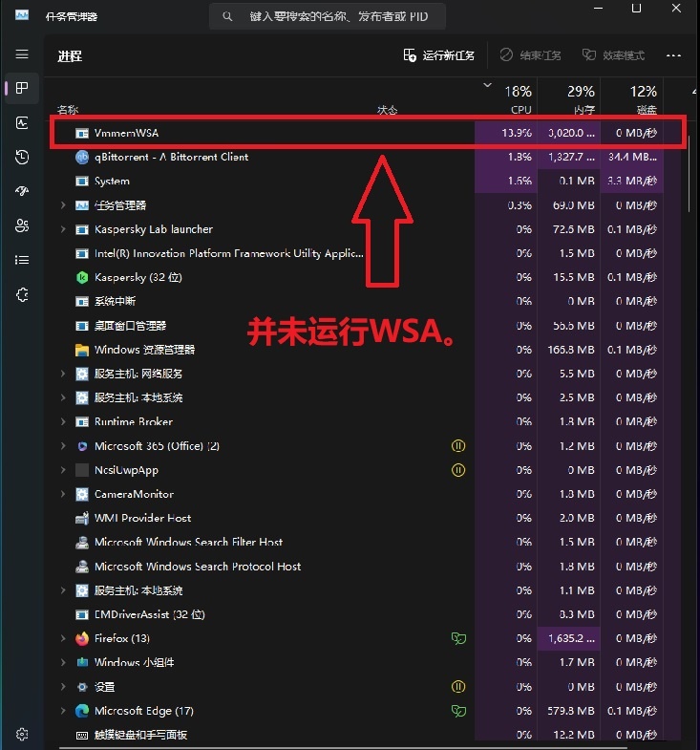The width and height of the screenshot is (700, 750).
Task: Click the Microsoft 365 (Office) icon
Action: coord(82,446)
